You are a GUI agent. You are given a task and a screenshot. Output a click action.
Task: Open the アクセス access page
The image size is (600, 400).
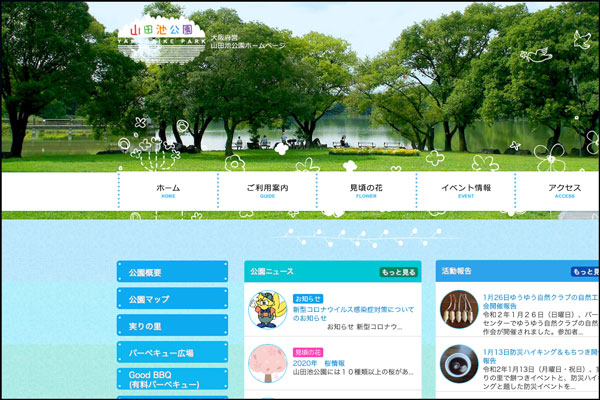tap(564, 191)
